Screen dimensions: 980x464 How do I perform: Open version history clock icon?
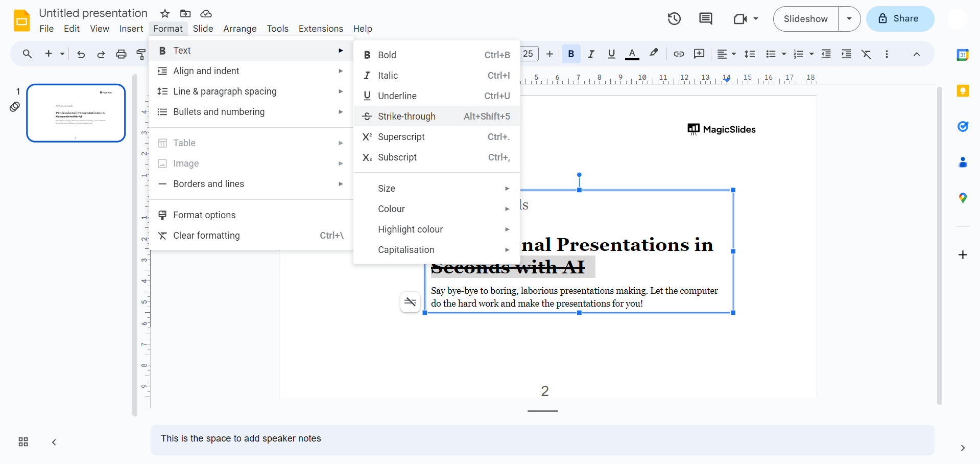tap(674, 19)
